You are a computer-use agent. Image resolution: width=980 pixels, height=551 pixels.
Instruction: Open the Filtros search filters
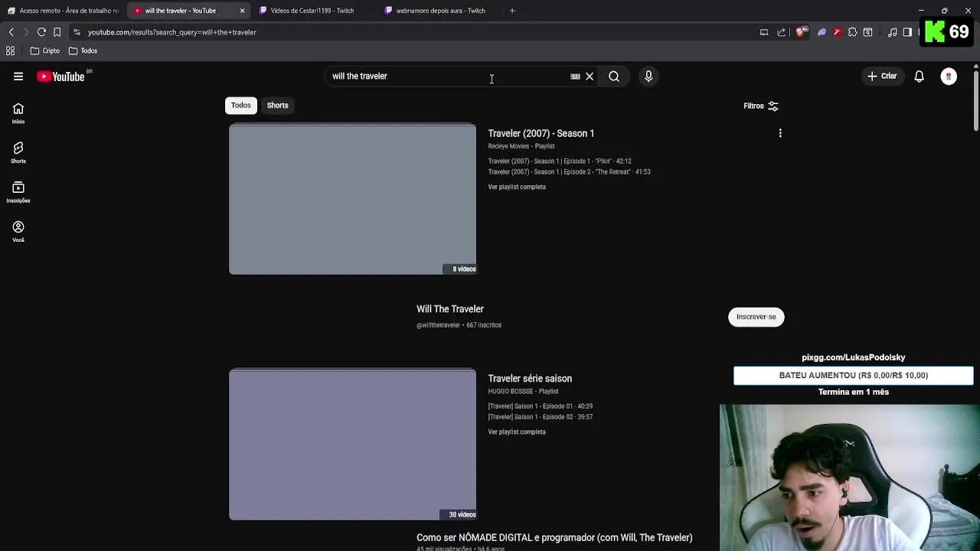(761, 106)
